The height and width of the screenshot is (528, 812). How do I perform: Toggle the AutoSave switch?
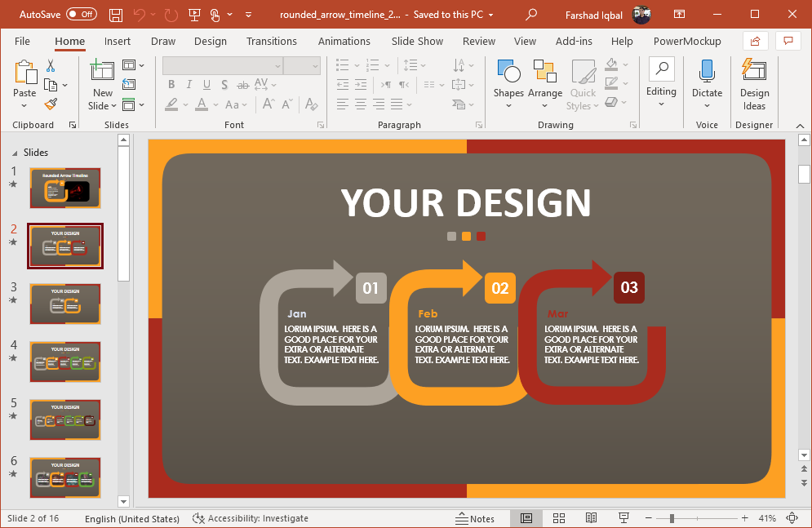[81, 15]
